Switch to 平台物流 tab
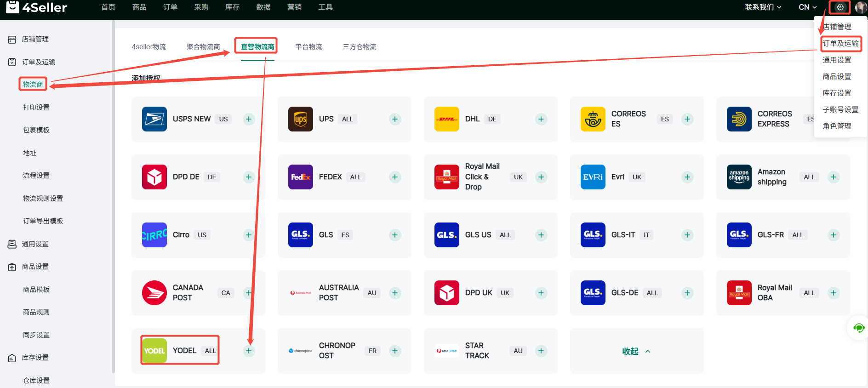 click(x=308, y=47)
